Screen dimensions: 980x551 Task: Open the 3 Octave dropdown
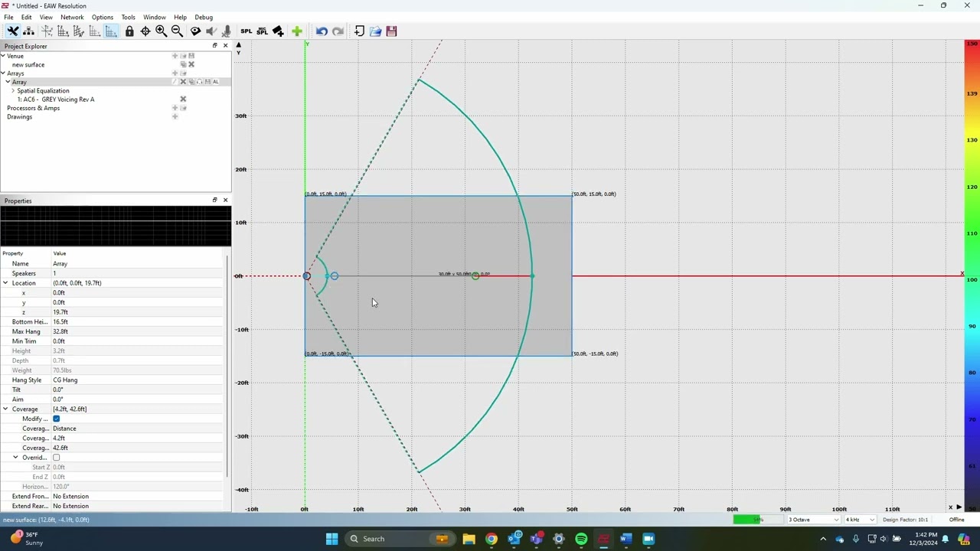click(815, 520)
